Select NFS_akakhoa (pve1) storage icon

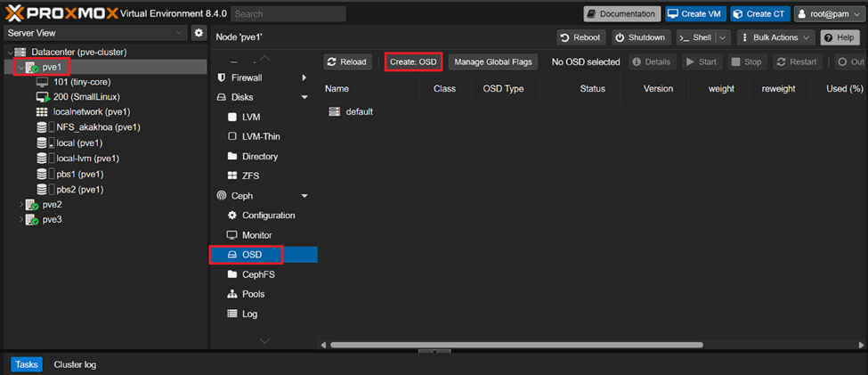(x=42, y=127)
